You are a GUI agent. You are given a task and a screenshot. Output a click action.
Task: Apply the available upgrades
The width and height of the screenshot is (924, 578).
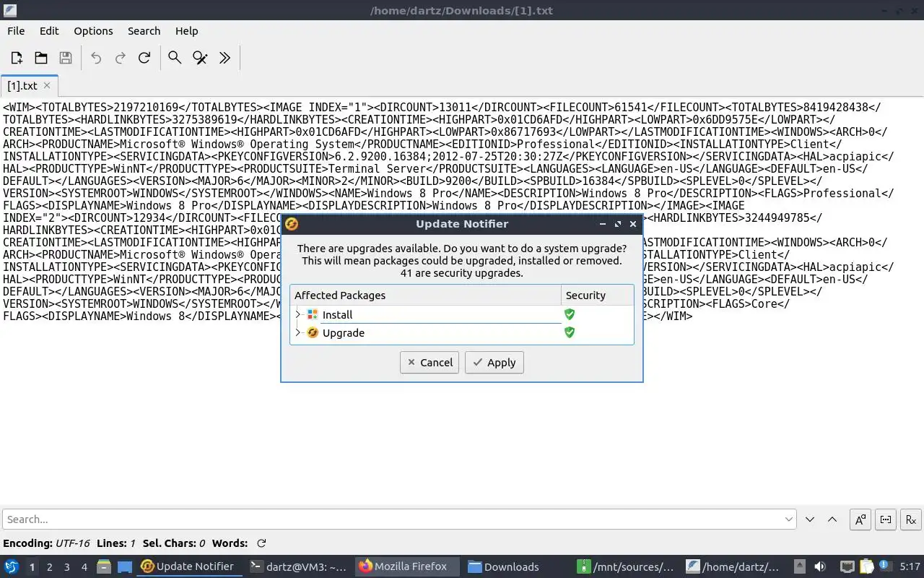pyautogui.click(x=494, y=363)
